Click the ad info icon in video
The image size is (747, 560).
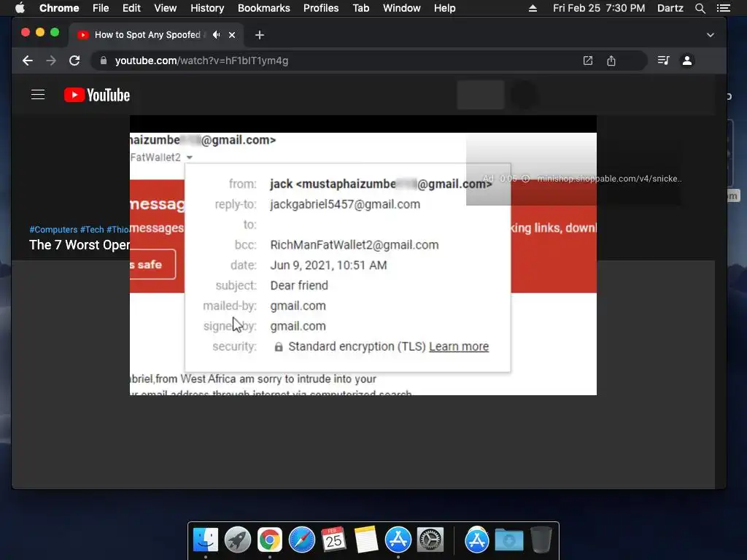525,179
